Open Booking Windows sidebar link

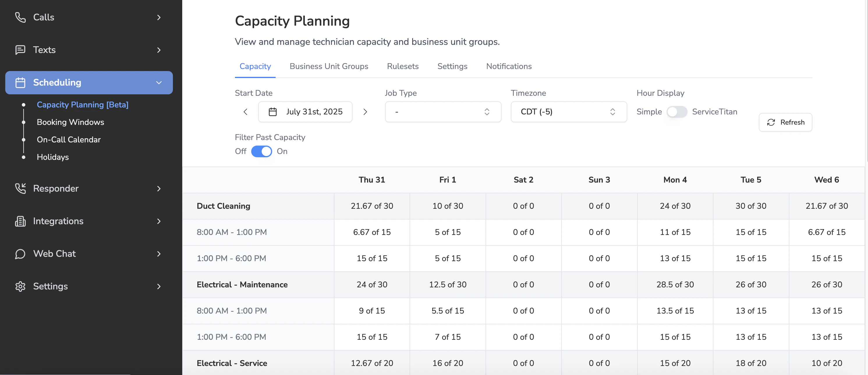pos(70,122)
